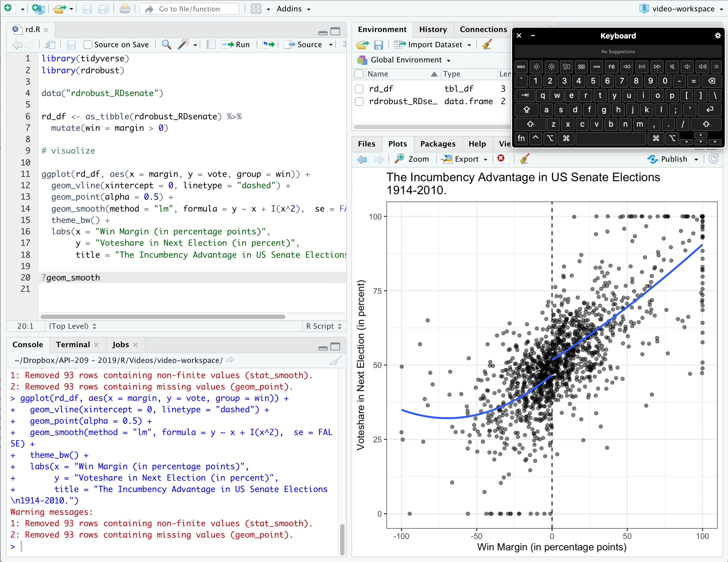Clear environment objects with the broom icon
The width and height of the screenshot is (728, 562).
click(x=487, y=45)
